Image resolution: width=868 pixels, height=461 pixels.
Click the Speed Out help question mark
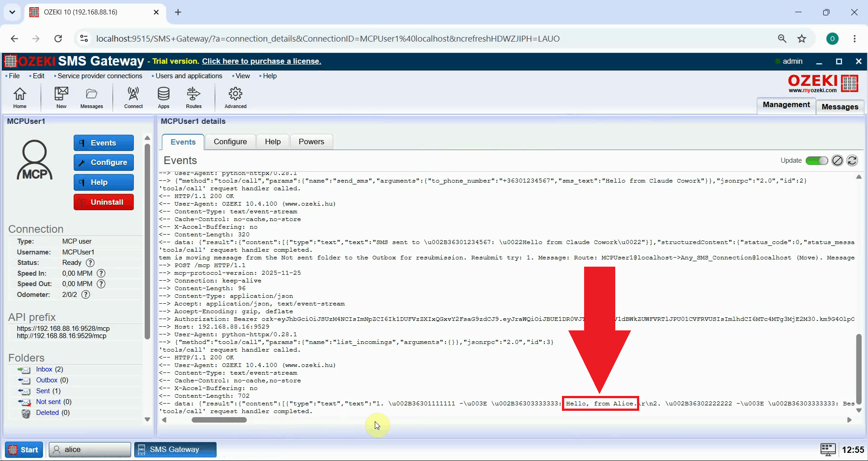(x=101, y=284)
